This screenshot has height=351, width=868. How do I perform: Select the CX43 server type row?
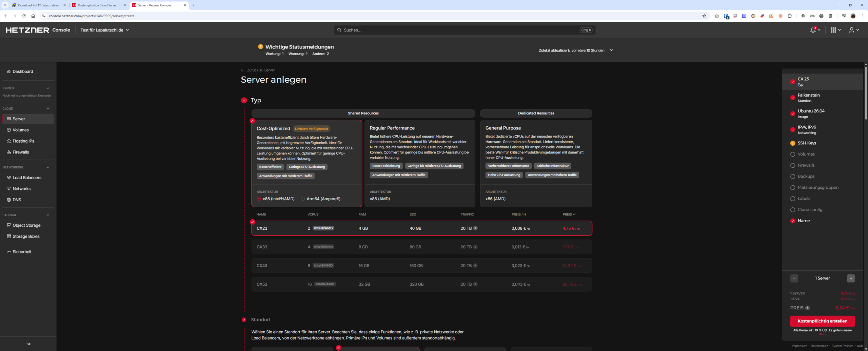422,266
